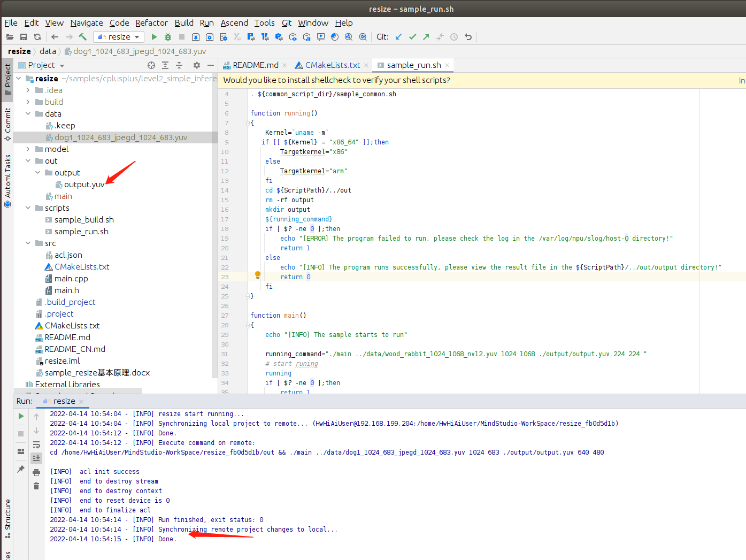Click the Build hammer icon

point(83,37)
